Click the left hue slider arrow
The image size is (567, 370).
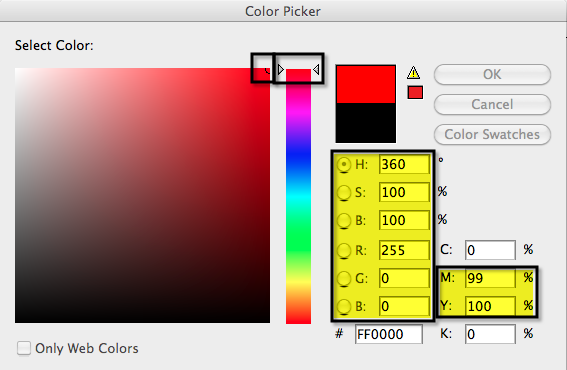coord(281,69)
